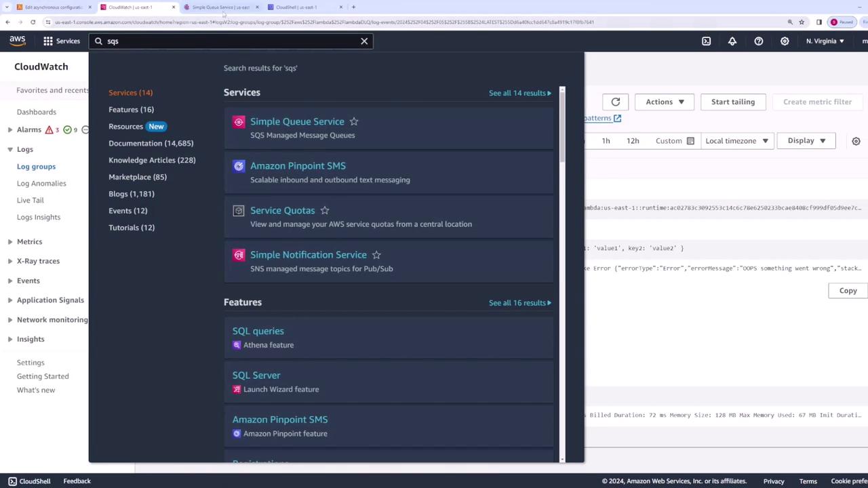Click the Amazon Pinpoint feature icon
This screenshot has width=868, height=488.
click(x=237, y=434)
